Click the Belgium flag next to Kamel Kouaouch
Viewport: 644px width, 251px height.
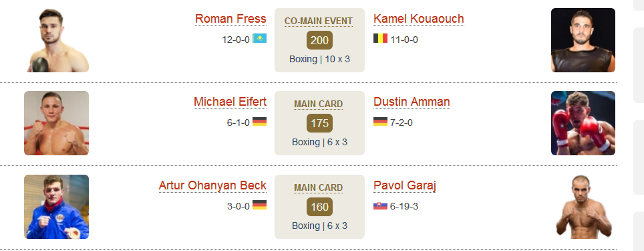(380, 39)
